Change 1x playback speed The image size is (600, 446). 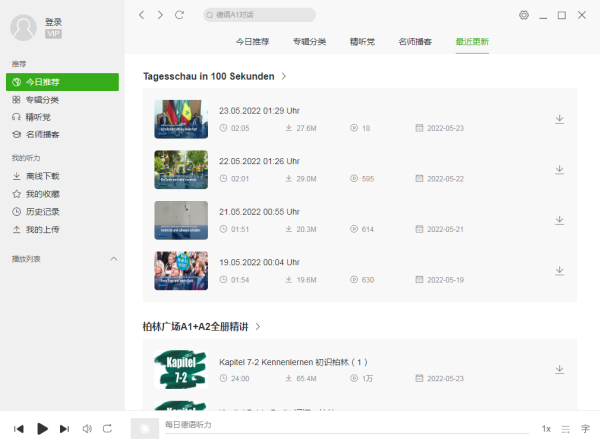pos(546,429)
